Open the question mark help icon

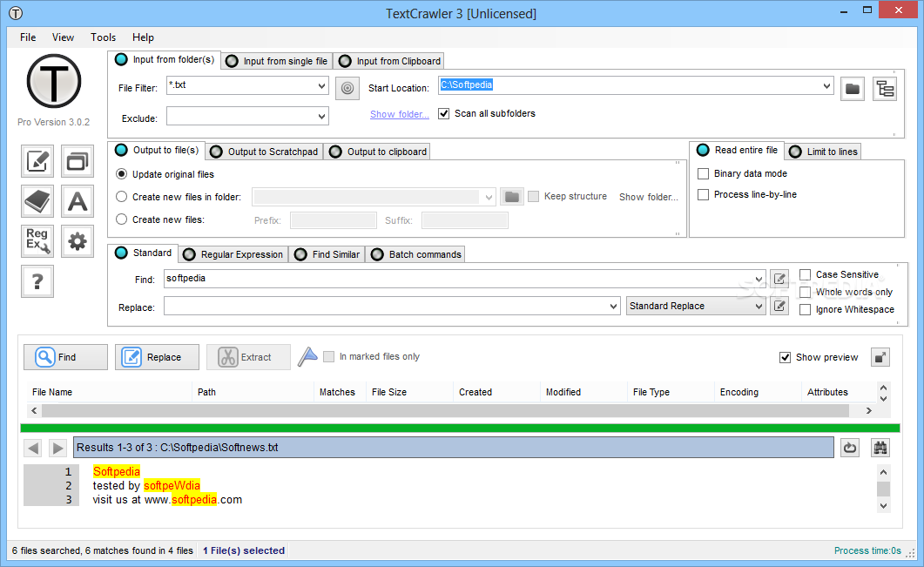[x=37, y=281]
